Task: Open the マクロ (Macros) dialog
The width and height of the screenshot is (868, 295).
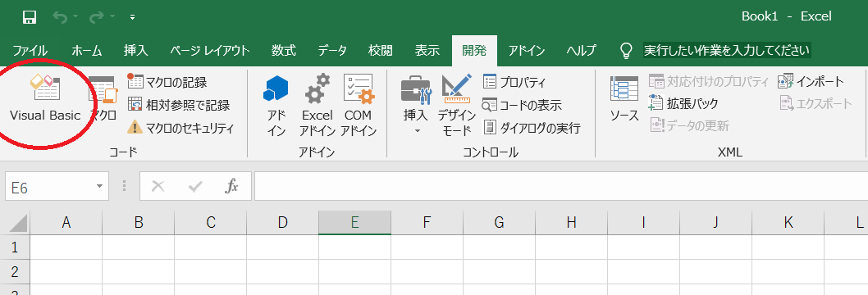Action: [103, 98]
